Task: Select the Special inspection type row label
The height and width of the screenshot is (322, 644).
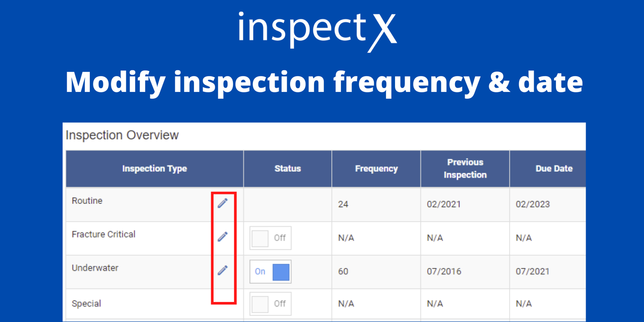Action: 86,304
